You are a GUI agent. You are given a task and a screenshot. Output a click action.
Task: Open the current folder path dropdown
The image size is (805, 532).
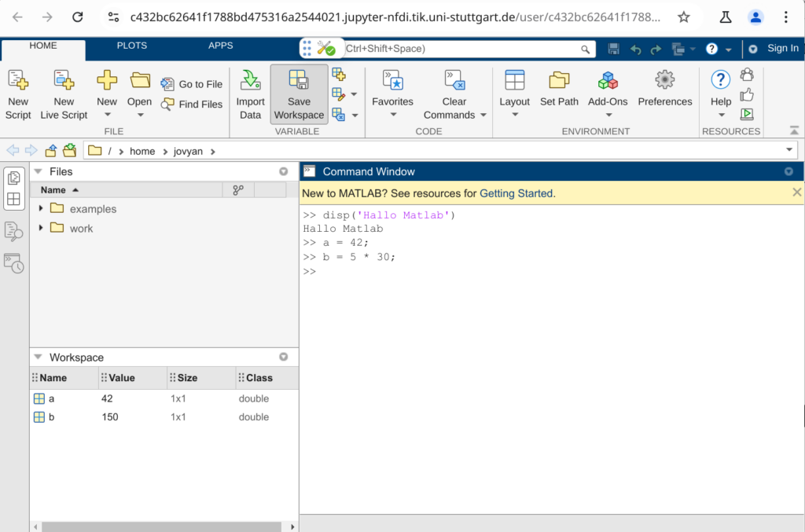789,151
